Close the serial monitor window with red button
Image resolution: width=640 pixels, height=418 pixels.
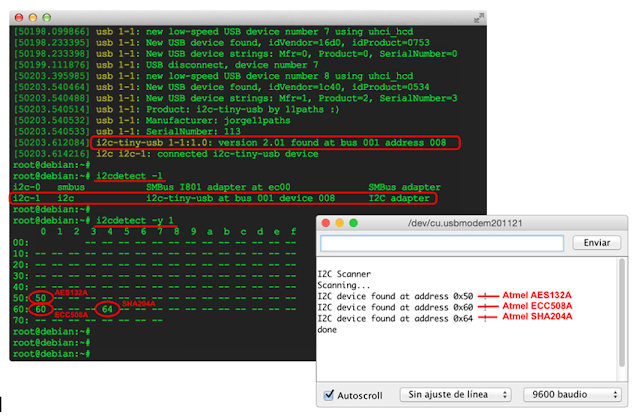tap(326, 223)
